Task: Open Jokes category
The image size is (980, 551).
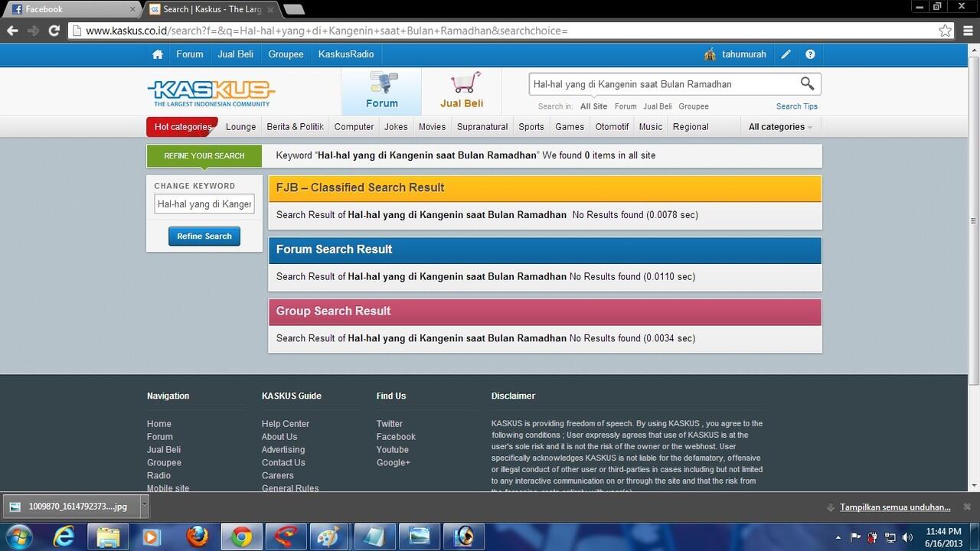Action: tap(396, 127)
